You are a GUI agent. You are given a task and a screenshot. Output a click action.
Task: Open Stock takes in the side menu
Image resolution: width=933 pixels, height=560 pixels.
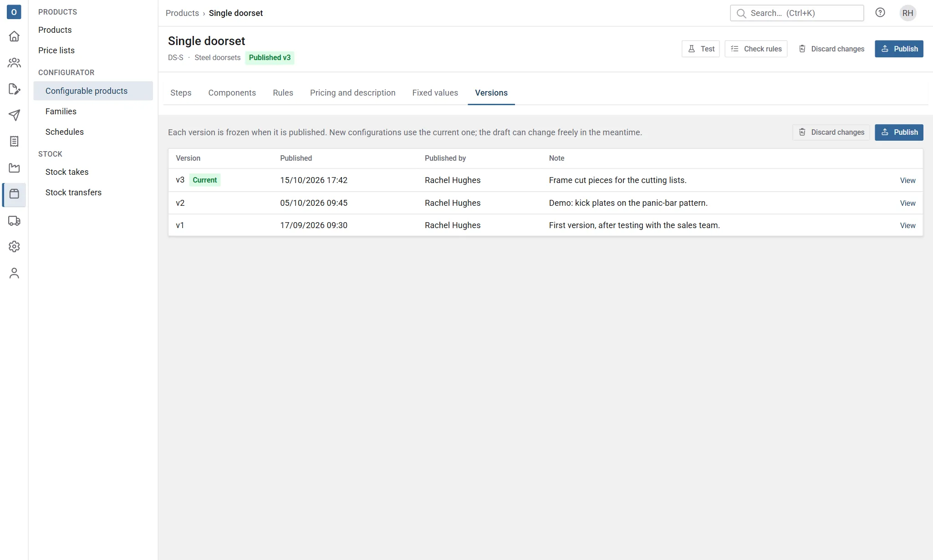(x=93, y=172)
